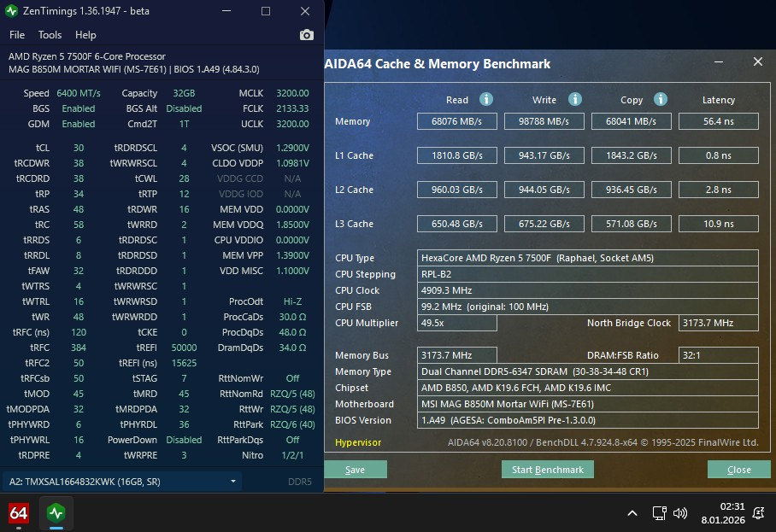Click the Memory Copy value 68041 MB/s
Image resolution: width=776 pixels, height=532 pixels.
pos(631,121)
